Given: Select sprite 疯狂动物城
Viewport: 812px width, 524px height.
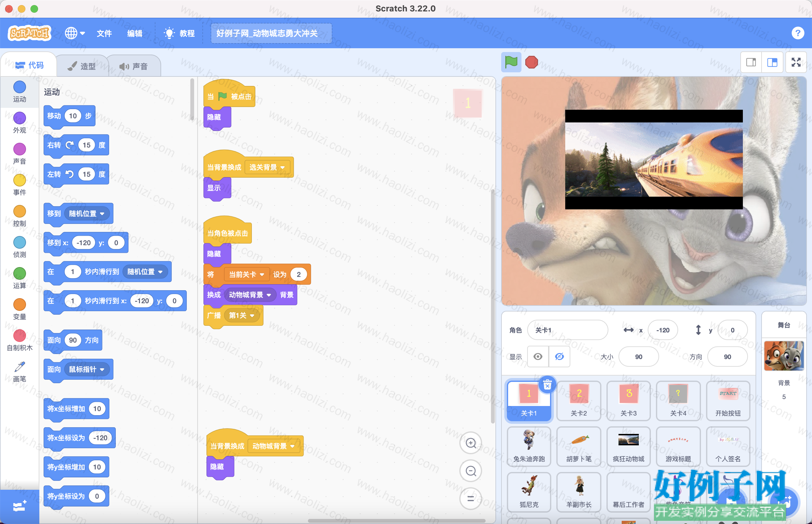Looking at the screenshot, I should tap(629, 446).
